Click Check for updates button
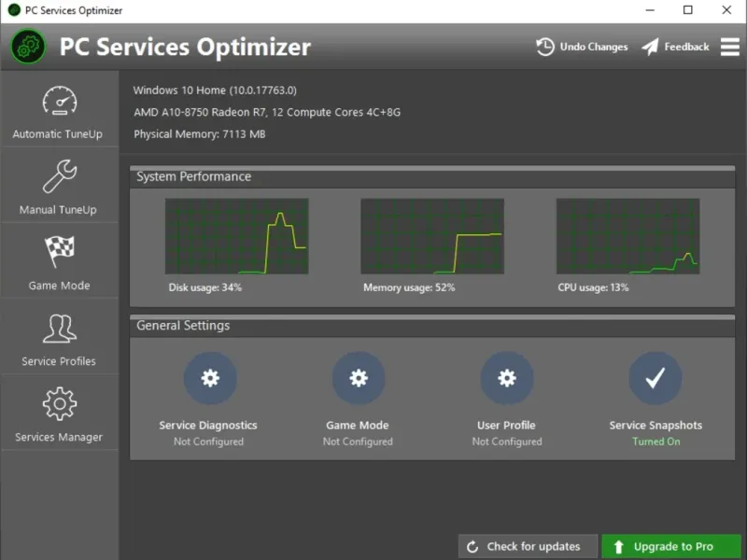Image resolution: width=747 pixels, height=560 pixels. tap(524, 547)
